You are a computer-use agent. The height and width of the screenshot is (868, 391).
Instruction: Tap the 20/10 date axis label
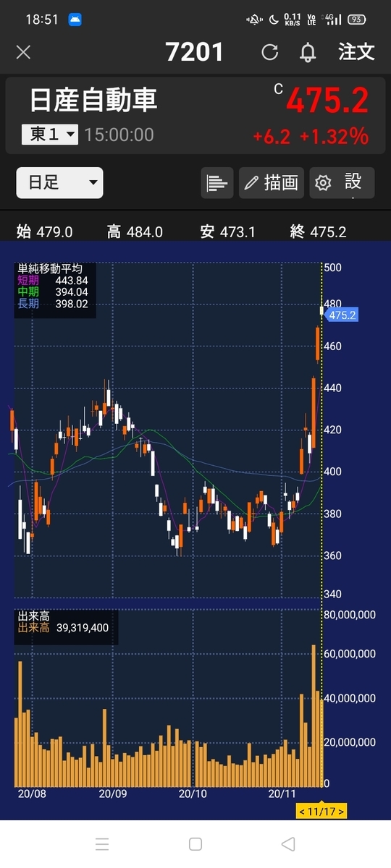193,793
